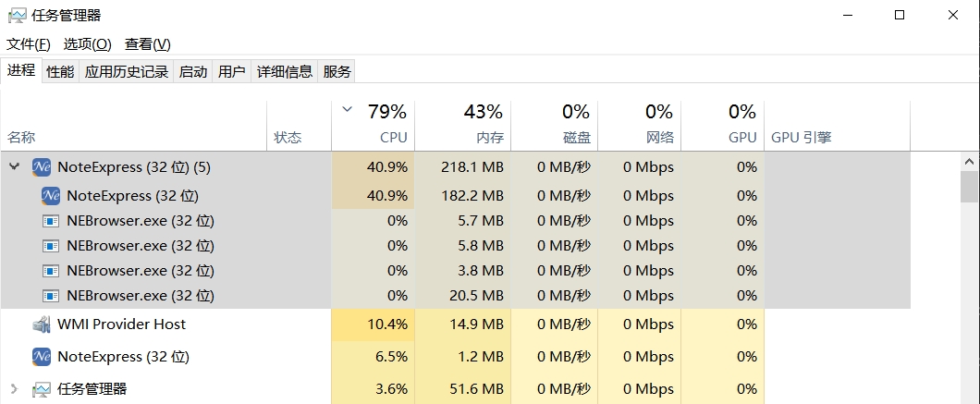This screenshot has height=404, width=980.
Task: Sort by the 79% CPU column header
Action: [x=374, y=126]
